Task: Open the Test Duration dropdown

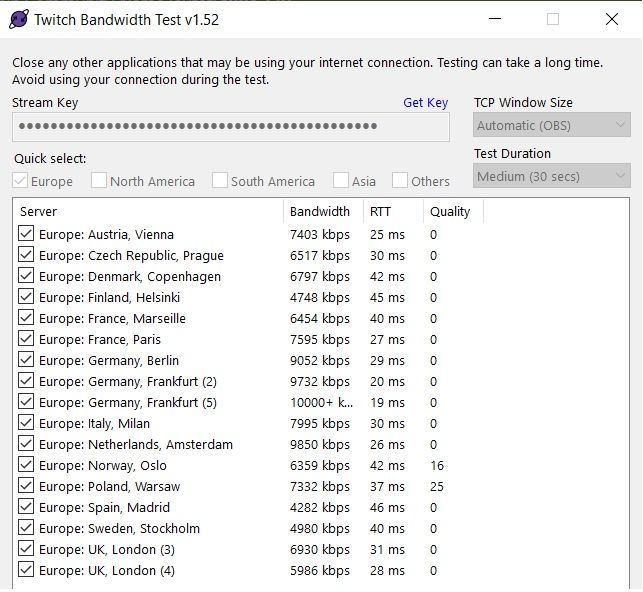Action: pyautogui.click(x=552, y=176)
